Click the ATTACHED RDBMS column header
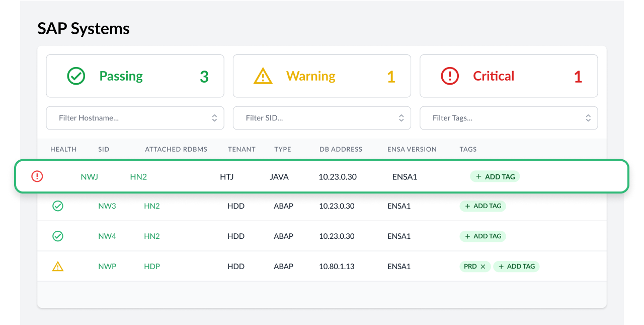Viewport: 644px width, 325px height. [176, 149]
